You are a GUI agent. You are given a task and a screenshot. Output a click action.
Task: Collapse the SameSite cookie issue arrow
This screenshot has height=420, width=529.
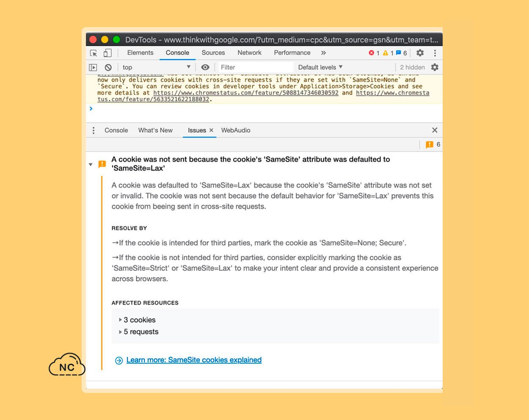point(91,164)
